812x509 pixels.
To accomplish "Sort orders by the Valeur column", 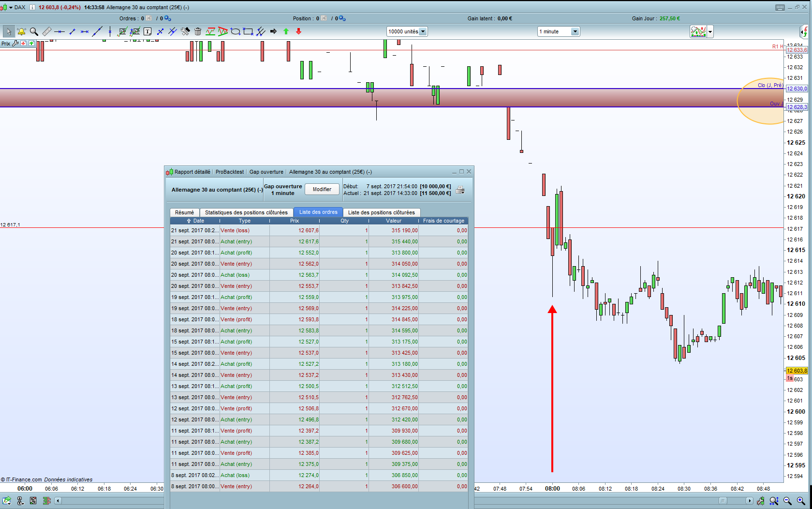I will pos(394,221).
